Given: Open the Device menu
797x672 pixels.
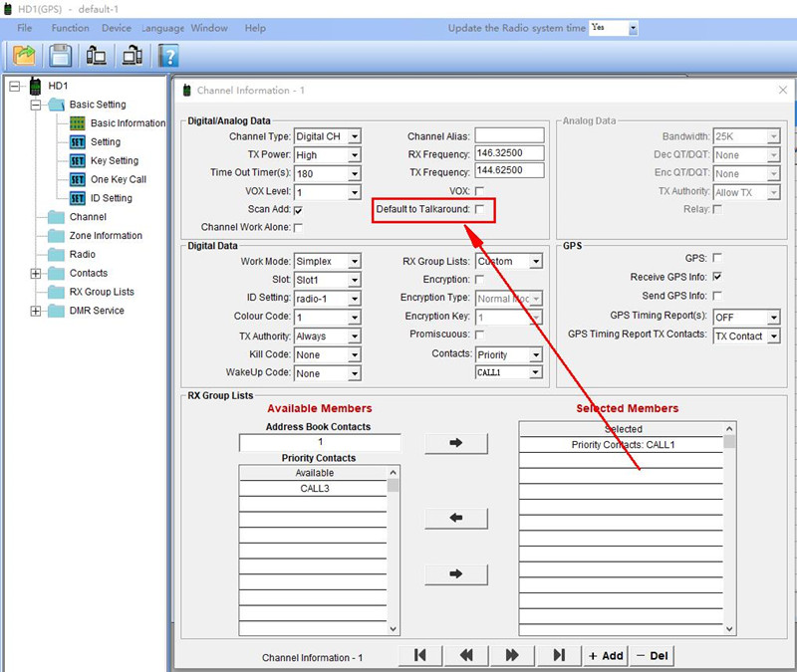Looking at the screenshot, I should pos(116,28).
